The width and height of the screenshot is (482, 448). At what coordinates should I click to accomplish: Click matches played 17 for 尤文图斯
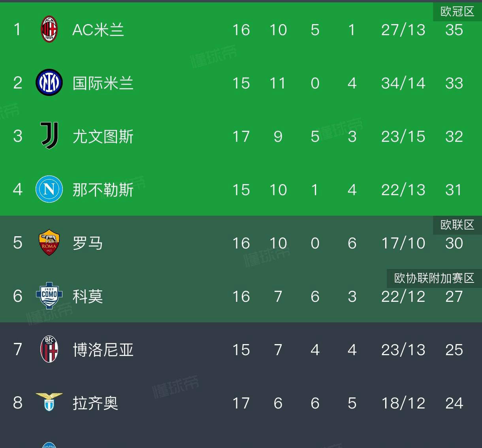[241, 136]
